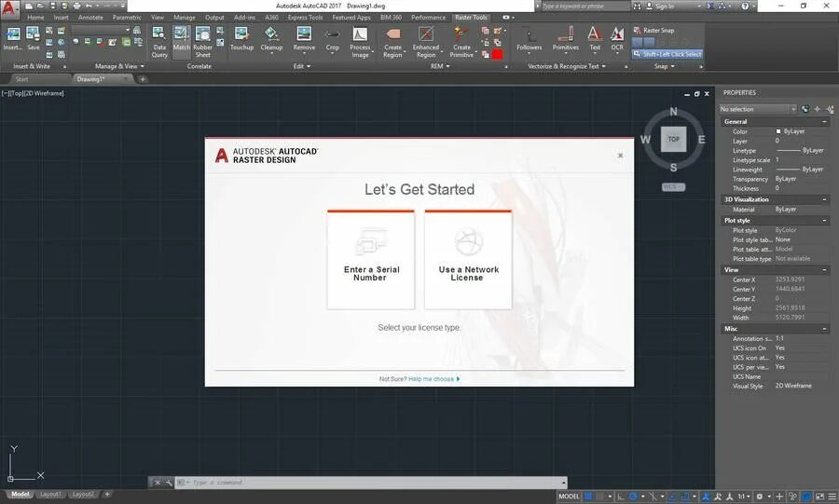Select the Touchup tool
The image size is (839, 504).
tap(241, 39)
